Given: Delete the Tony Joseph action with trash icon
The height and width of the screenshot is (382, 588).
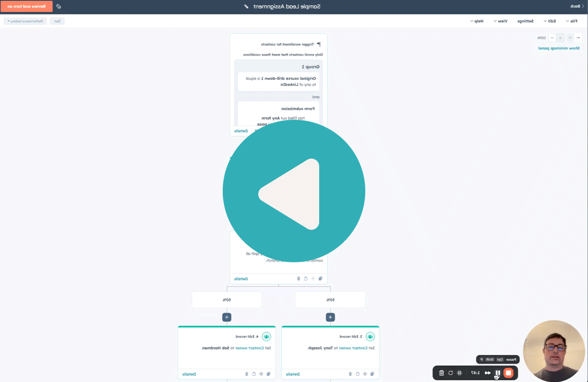Looking at the screenshot, I should 350,374.
